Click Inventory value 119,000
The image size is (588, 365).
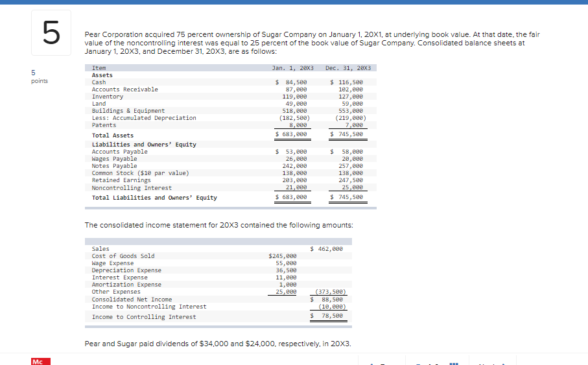[295, 97]
